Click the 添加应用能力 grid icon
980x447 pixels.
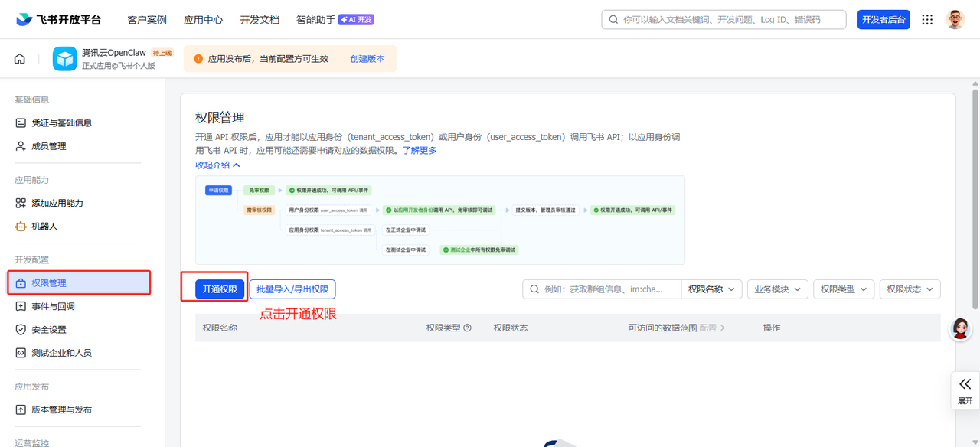click(x=21, y=203)
